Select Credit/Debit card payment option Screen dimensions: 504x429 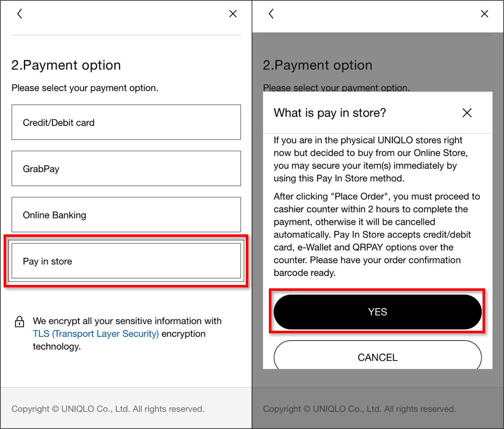(x=126, y=122)
